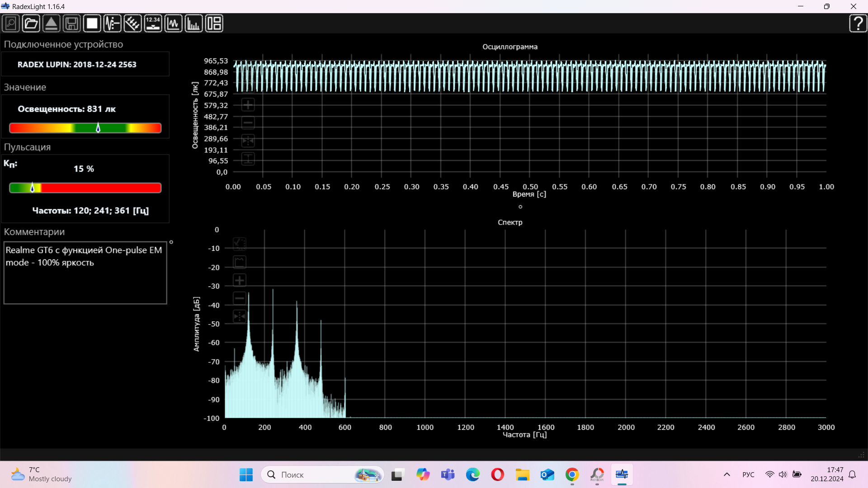Viewport: 868px width, 488px height.
Task: Click the illuminance arrows toolbar icon
Action: pos(132,23)
